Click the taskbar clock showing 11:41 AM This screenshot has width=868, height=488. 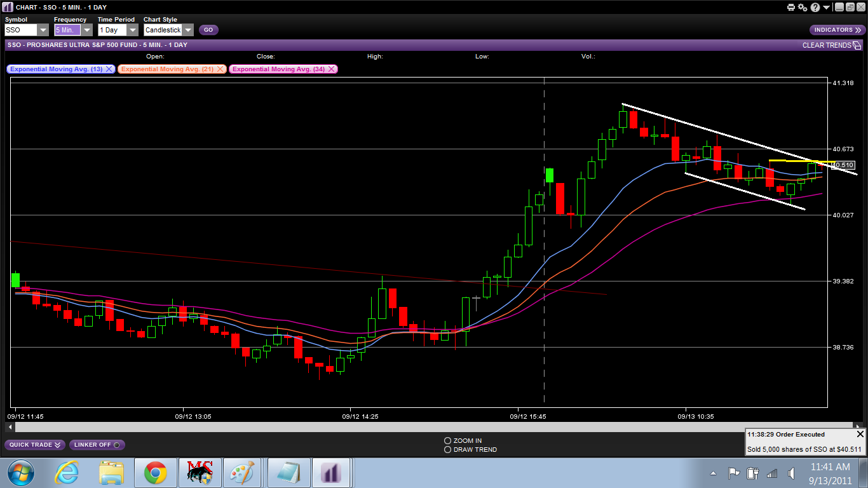point(830,473)
